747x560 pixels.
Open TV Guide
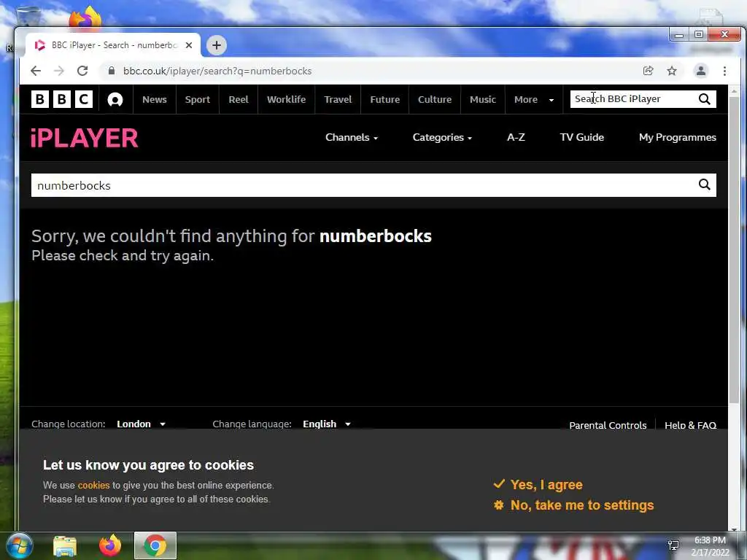[581, 137]
